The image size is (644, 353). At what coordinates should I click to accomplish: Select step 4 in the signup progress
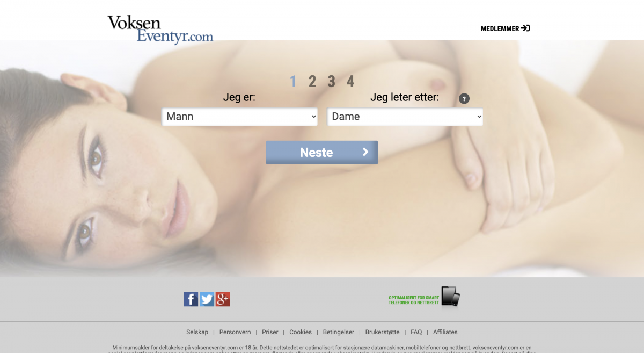point(350,81)
